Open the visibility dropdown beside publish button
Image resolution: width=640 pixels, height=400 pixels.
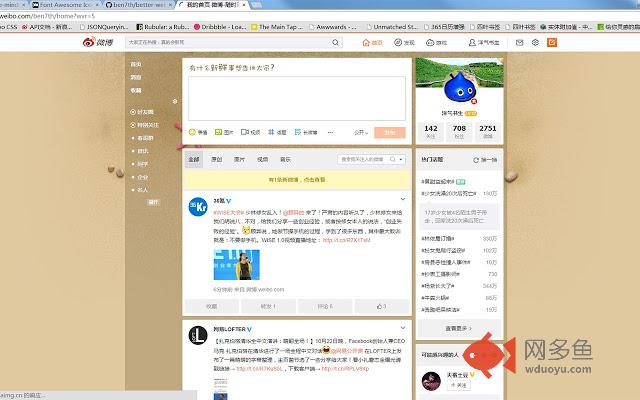361,133
